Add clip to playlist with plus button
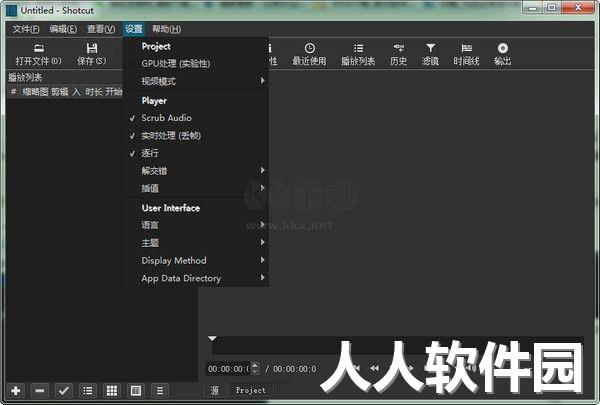The image size is (600, 405). [x=16, y=391]
